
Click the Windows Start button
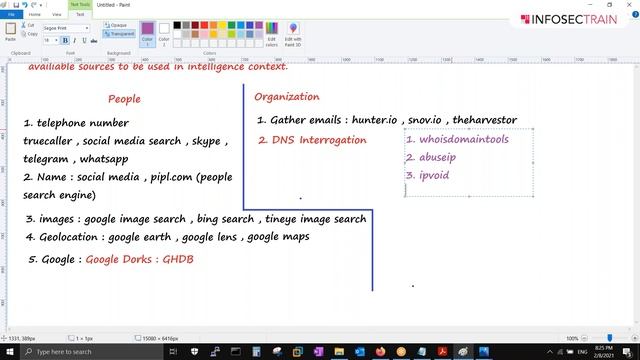pos(9,351)
